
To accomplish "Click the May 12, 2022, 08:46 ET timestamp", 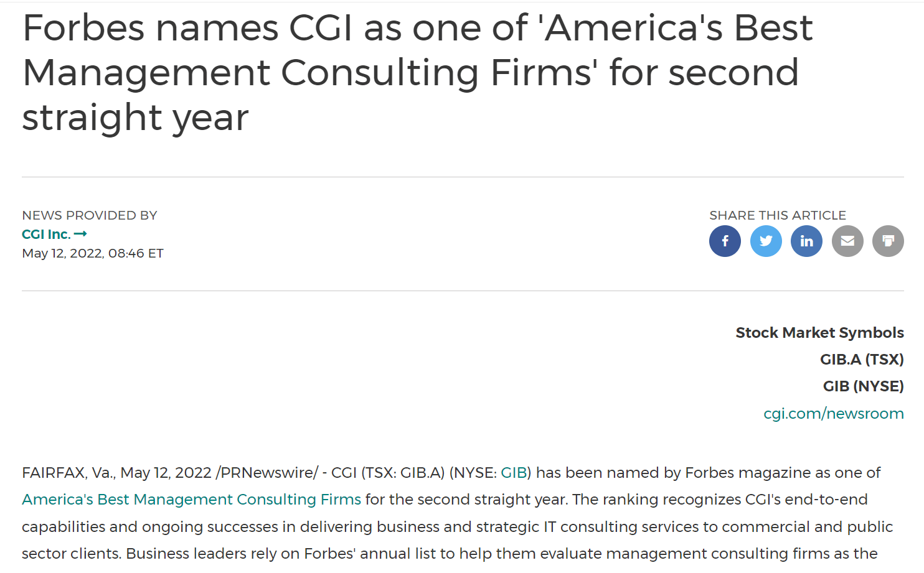I will (x=93, y=253).
